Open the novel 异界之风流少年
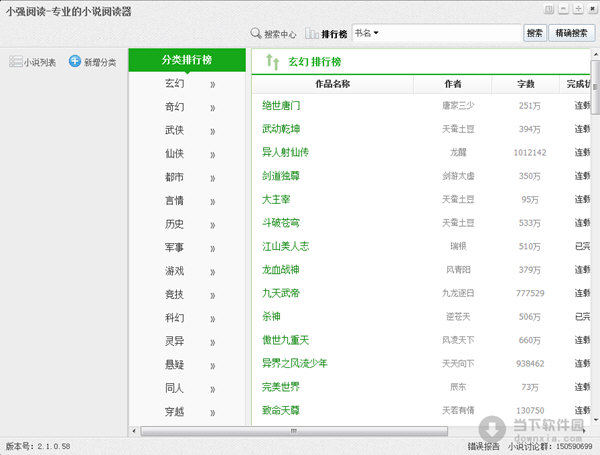 tap(295, 364)
